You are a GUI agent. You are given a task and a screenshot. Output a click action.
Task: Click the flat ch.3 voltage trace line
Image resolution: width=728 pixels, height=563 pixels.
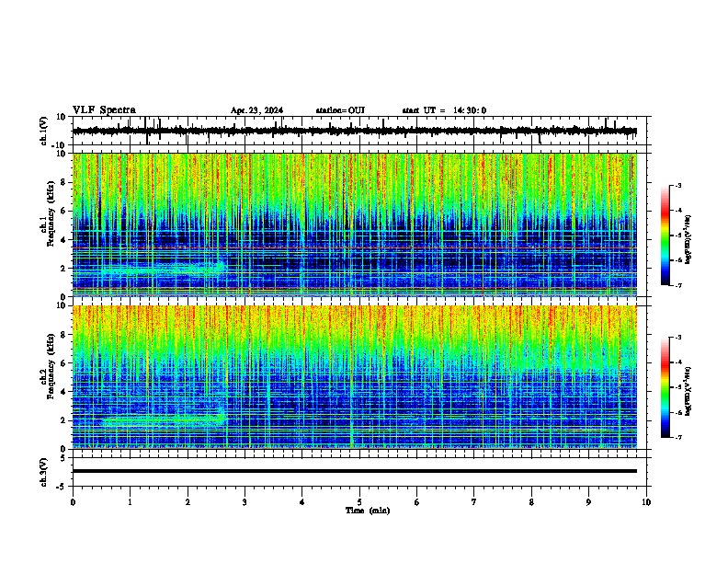point(354,471)
